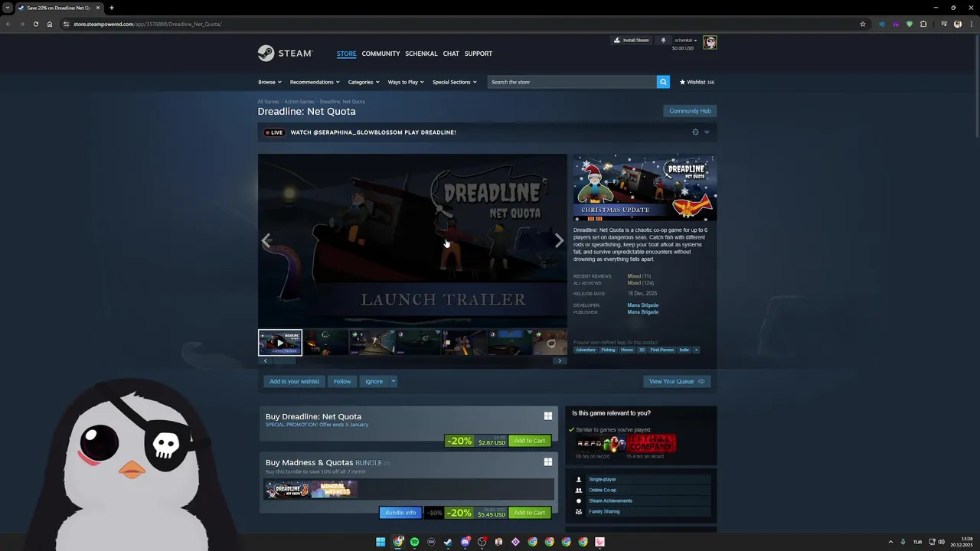Bookmark this page with the star icon
Screen dimensions: 980x551
click(863, 24)
